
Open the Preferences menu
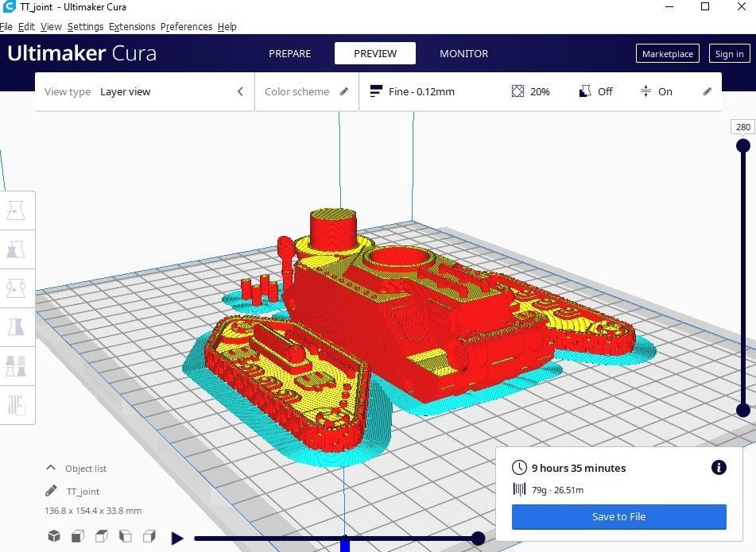[186, 26]
